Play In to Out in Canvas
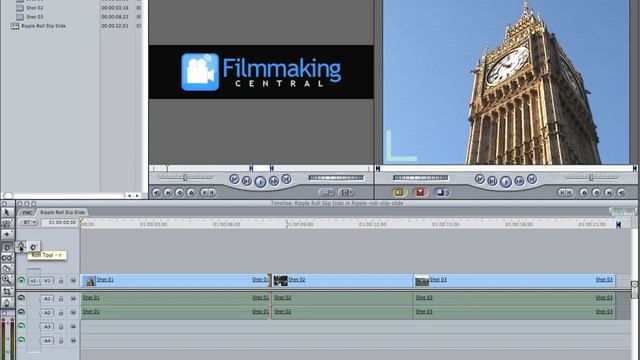 coord(493,181)
